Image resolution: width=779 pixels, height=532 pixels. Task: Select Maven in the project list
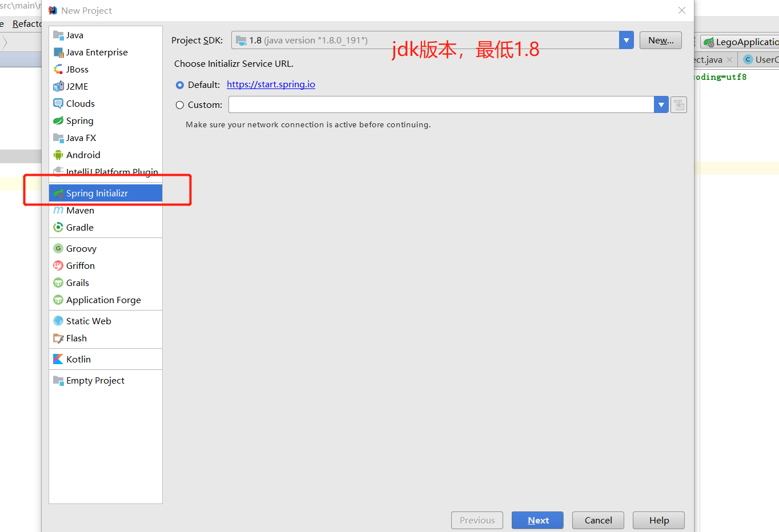(80, 211)
